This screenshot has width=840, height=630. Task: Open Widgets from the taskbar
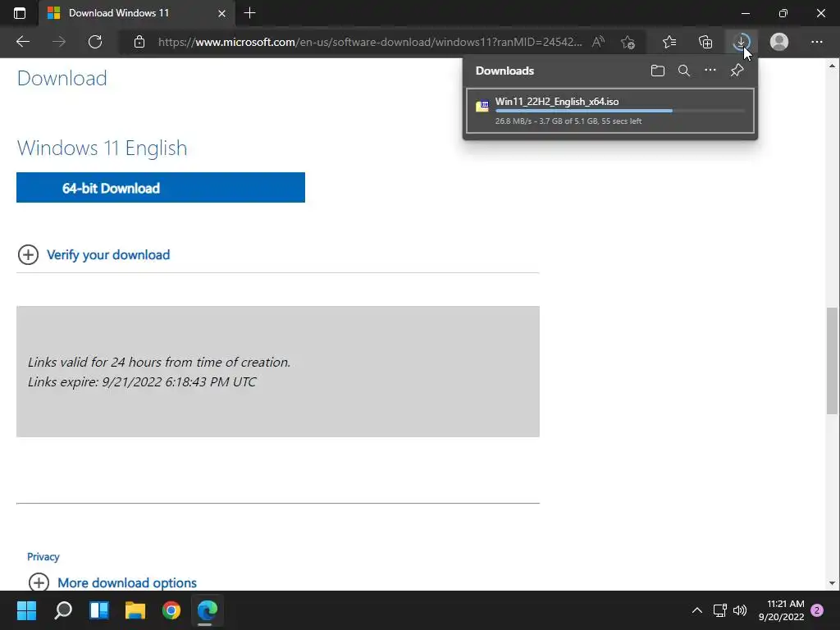(99, 610)
